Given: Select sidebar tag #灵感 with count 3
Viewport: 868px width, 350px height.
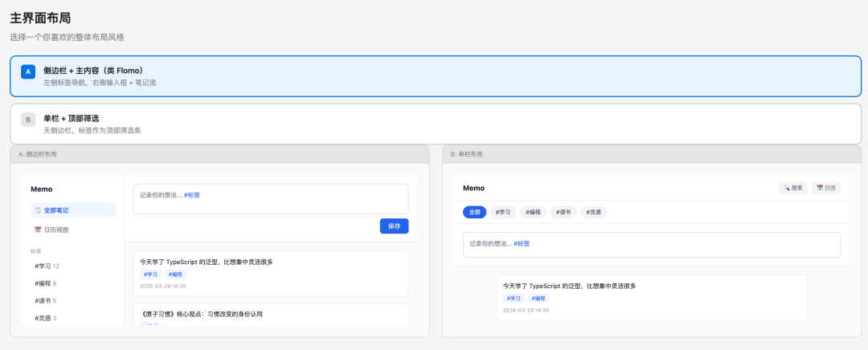Looking at the screenshot, I should pyautogui.click(x=47, y=319).
